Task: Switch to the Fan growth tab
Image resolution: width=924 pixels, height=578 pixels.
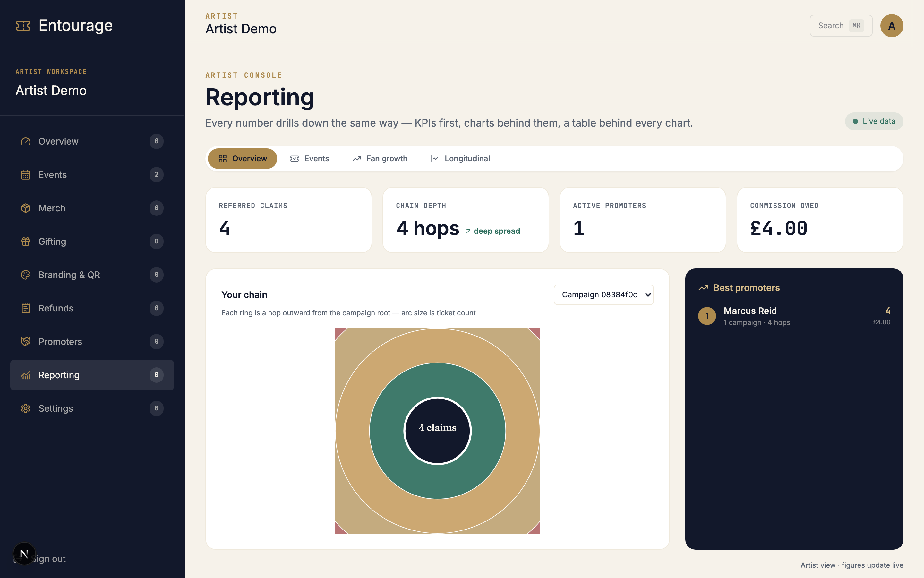Action: tap(380, 159)
